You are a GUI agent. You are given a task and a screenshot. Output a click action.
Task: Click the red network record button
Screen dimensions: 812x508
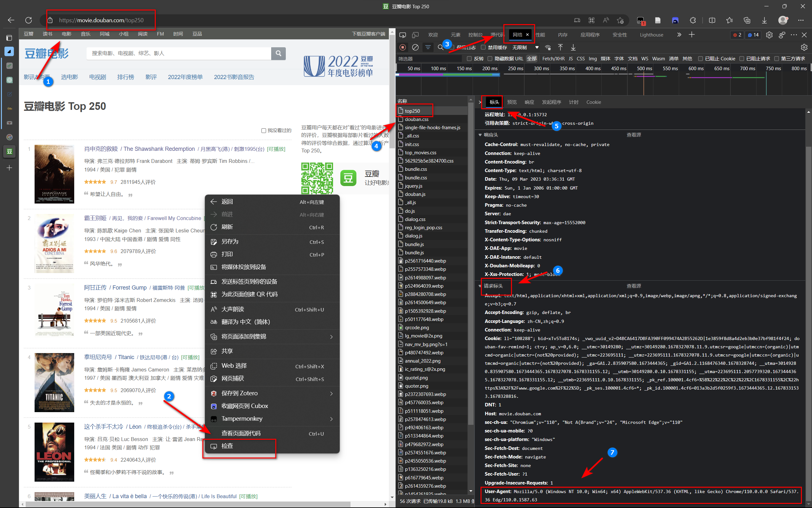pos(403,47)
